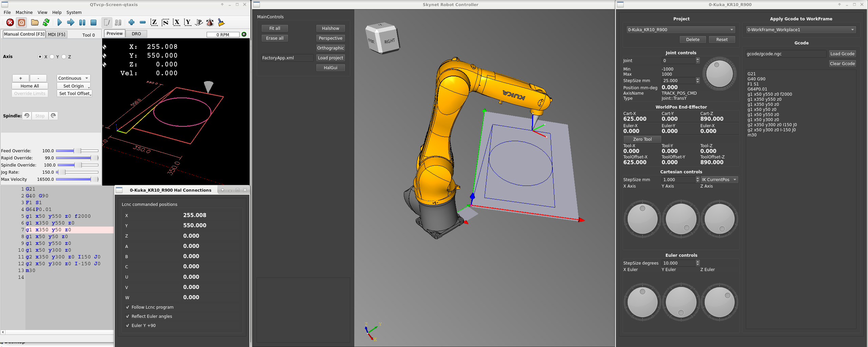
Task: Click the Orthographic view button
Action: (331, 48)
